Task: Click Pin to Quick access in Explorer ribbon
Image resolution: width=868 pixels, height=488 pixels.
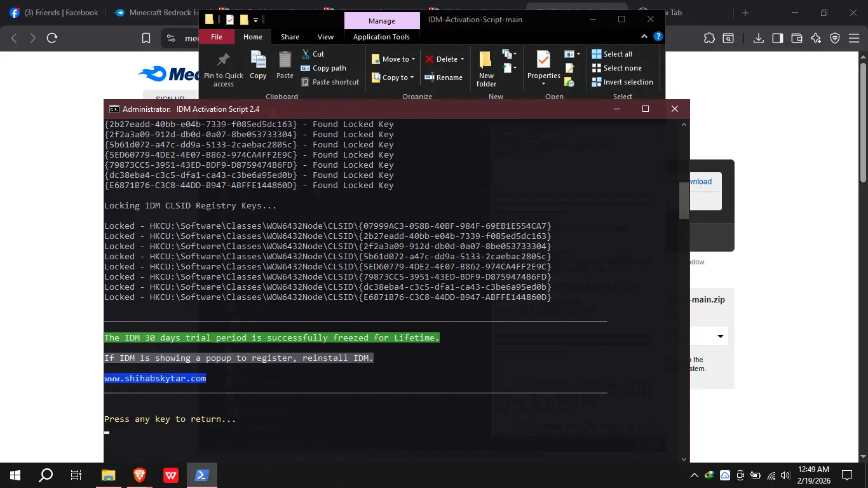Action: [223, 69]
